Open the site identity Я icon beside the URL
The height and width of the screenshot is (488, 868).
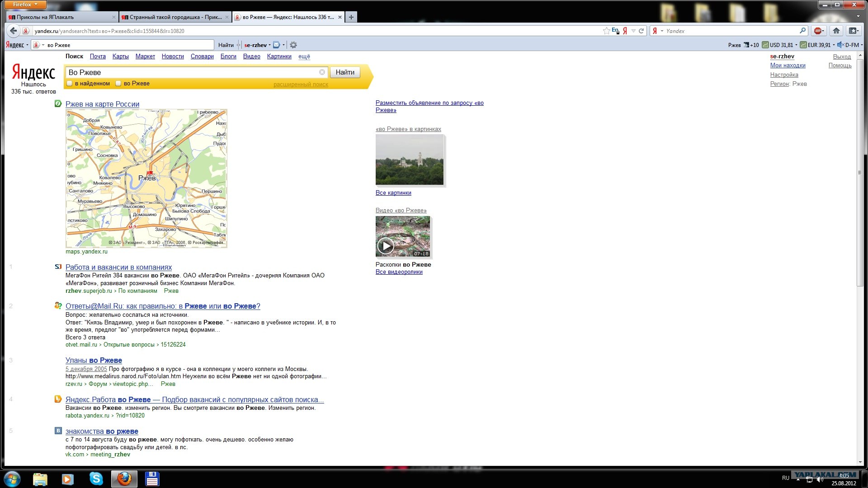pyautogui.click(x=26, y=31)
